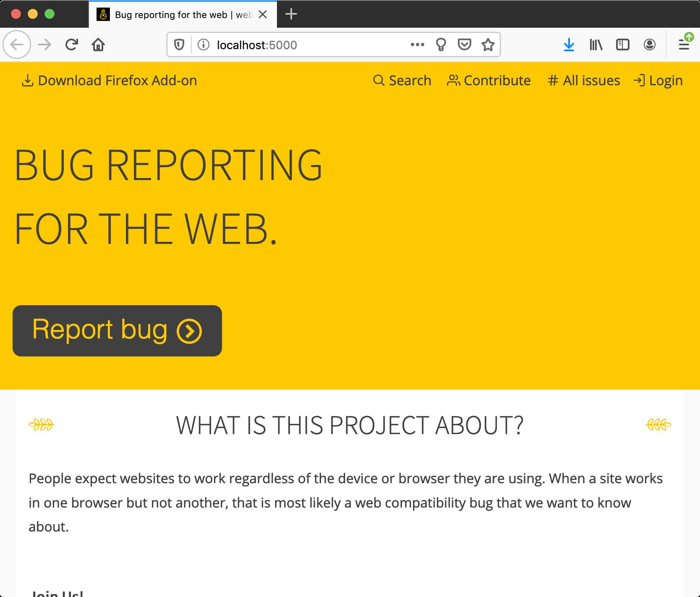Open the Firefox account menu

pyautogui.click(x=649, y=45)
